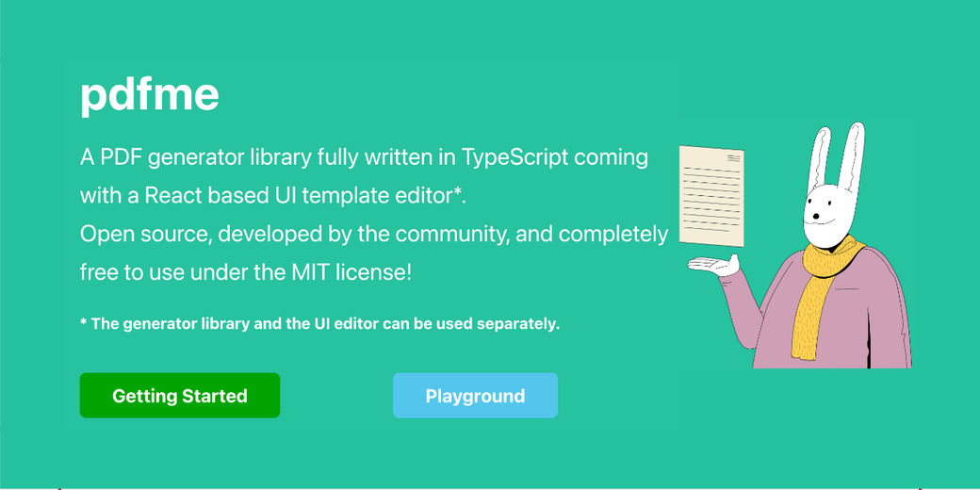Click the pdfme heading title

(x=150, y=95)
